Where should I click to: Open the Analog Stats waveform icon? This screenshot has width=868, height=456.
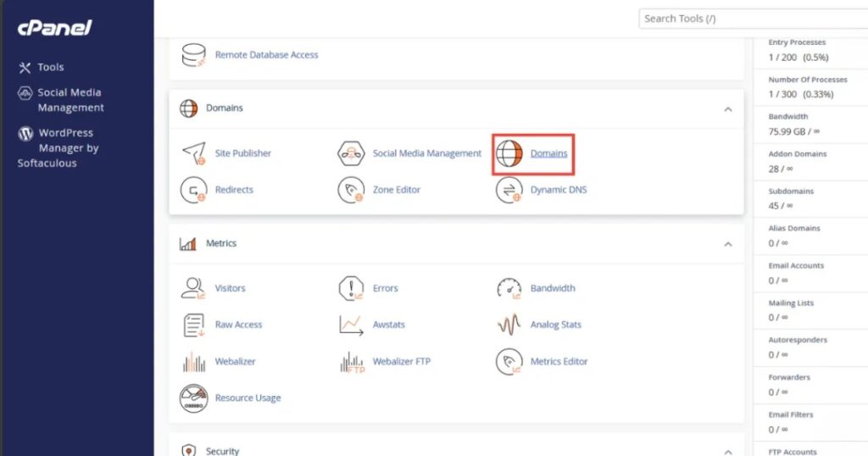click(x=509, y=325)
